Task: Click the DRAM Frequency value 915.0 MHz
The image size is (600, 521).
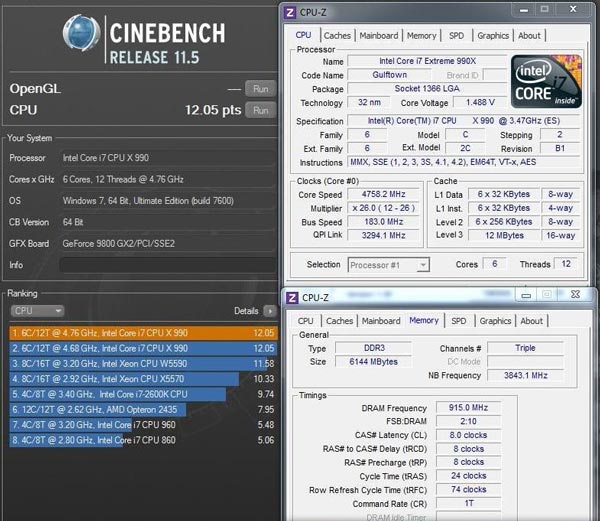Action: click(468, 408)
